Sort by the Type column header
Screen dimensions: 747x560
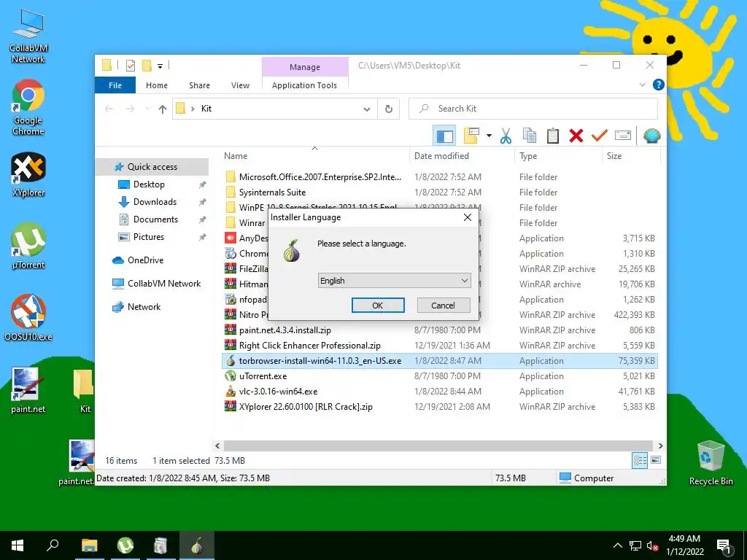(x=558, y=156)
